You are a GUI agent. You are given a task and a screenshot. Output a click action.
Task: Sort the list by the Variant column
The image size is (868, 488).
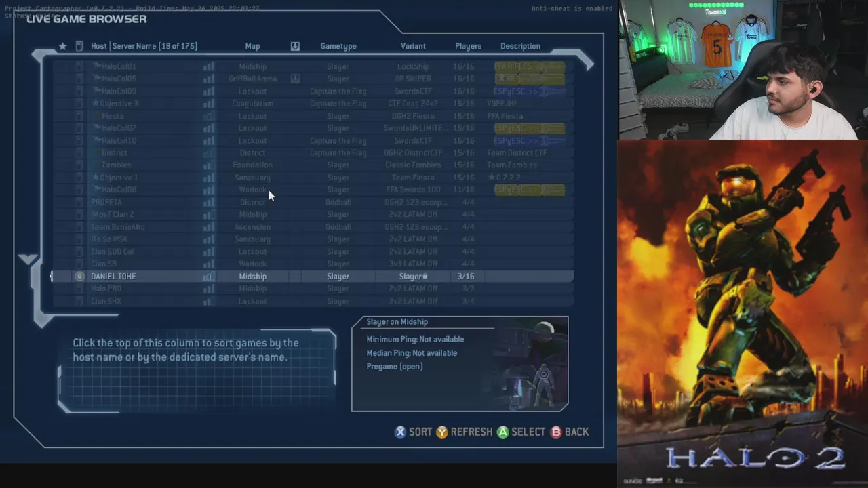click(413, 46)
